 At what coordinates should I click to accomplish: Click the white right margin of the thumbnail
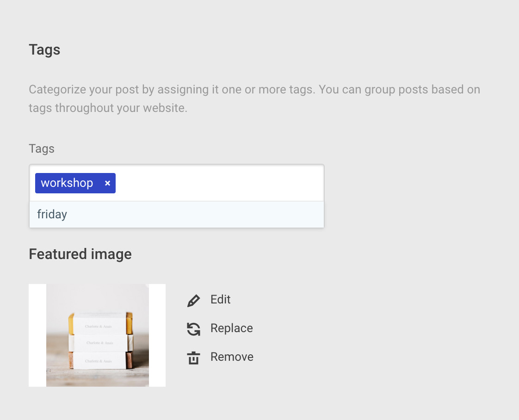coord(157,335)
